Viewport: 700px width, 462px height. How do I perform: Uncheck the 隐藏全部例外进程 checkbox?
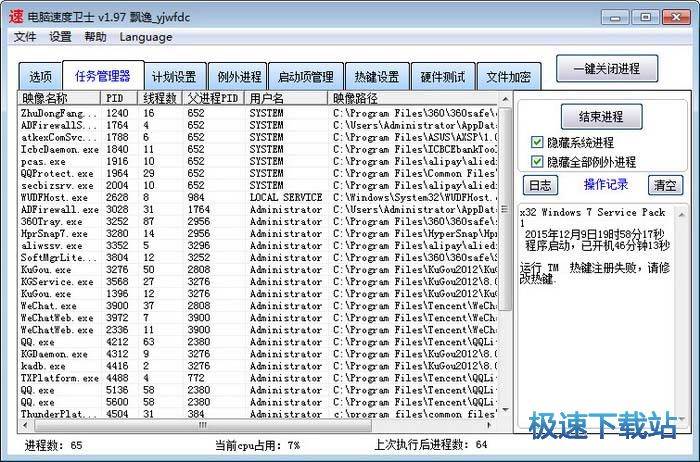click(x=538, y=162)
